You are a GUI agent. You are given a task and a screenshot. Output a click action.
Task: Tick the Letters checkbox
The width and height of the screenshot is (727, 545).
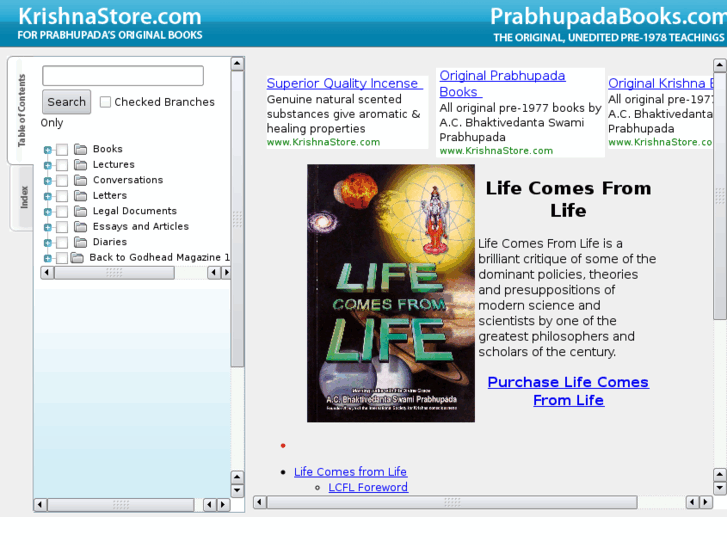click(x=62, y=196)
